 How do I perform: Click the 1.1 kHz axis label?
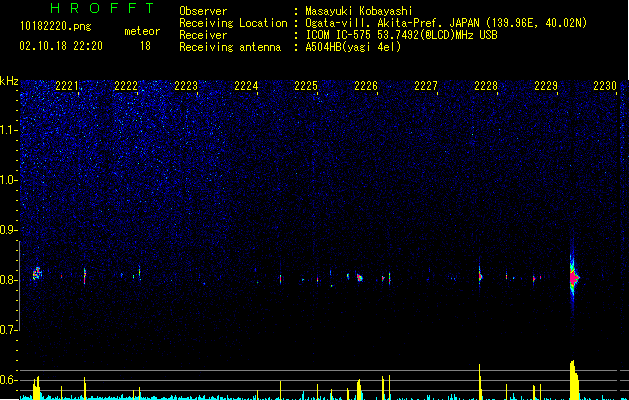click(x=9, y=130)
